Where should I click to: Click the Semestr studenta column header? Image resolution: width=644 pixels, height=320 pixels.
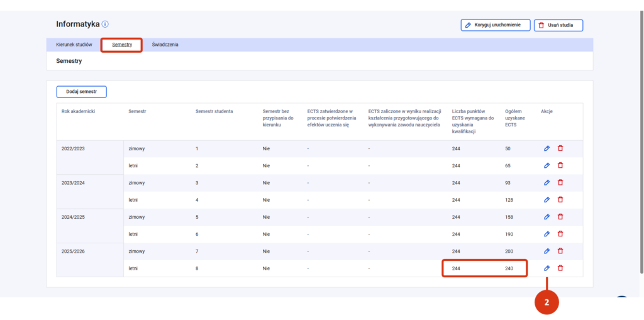(x=214, y=111)
